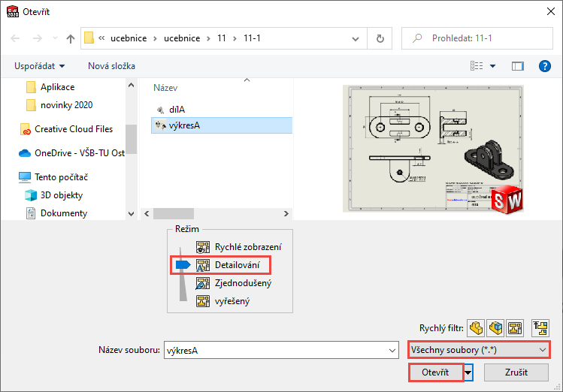Select the dílA file in list

(x=176, y=108)
